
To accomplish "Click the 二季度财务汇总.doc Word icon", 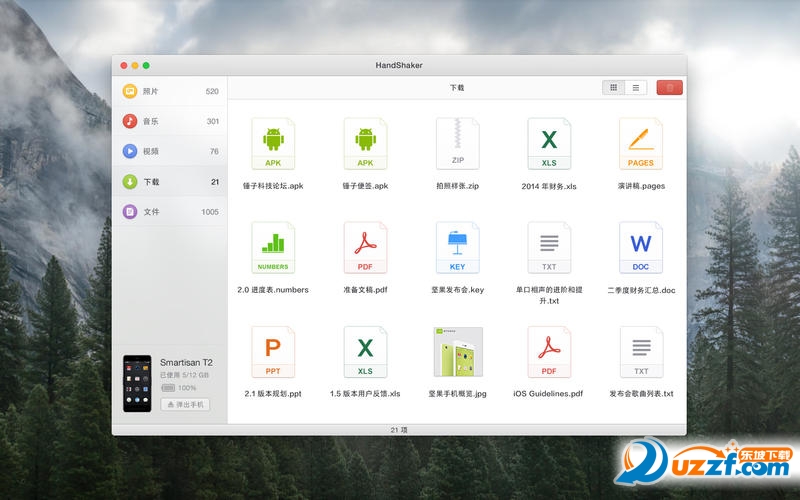I will [641, 248].
